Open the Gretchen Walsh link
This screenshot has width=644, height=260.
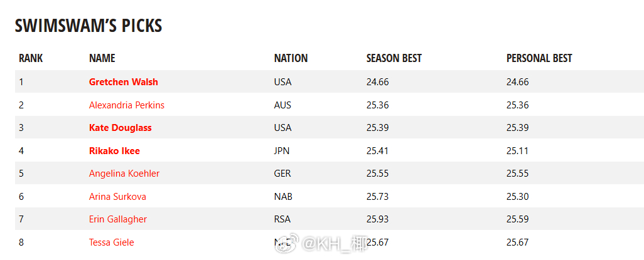click(x=123, y=82)
